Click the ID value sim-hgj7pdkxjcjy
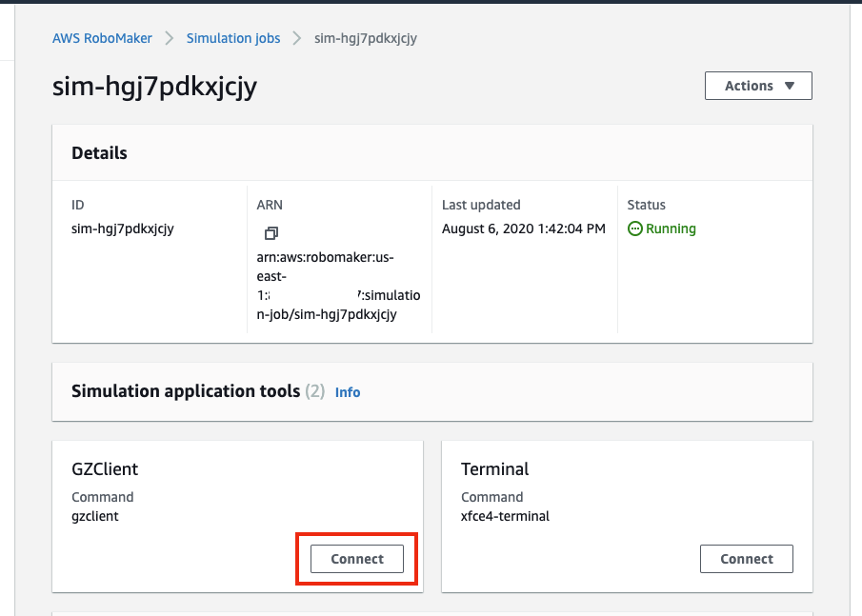Screen dimensions: 862x616 (x=123, y=229)
